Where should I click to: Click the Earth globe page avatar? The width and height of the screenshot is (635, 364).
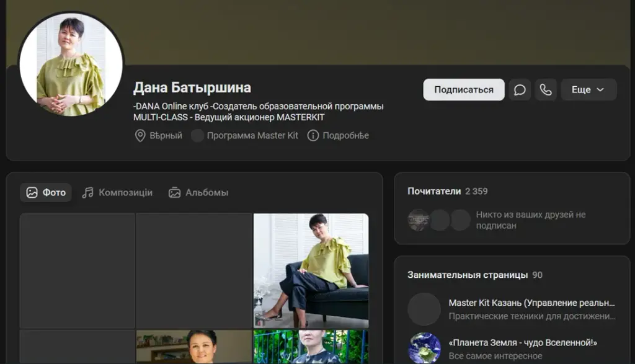tap(424, 348)
